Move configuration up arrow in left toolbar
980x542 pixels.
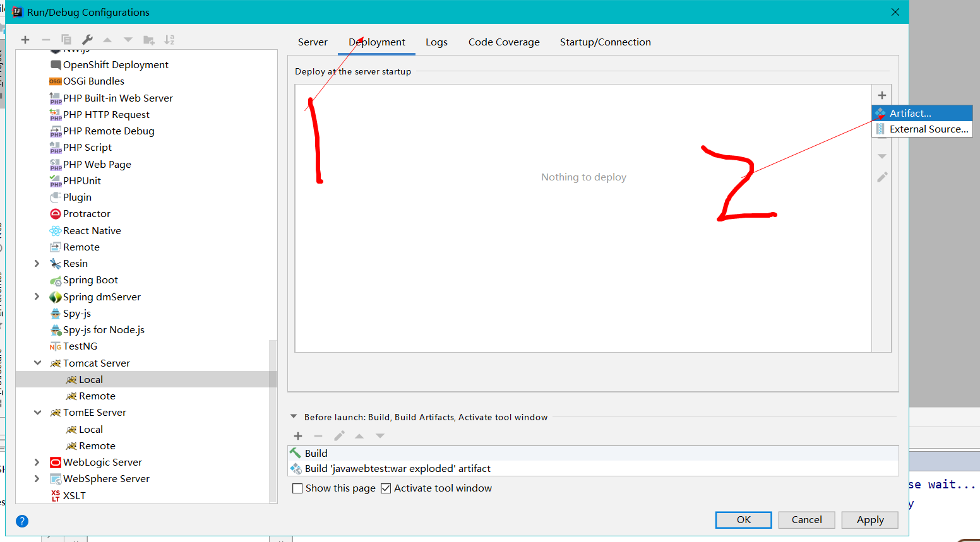(107, 40)
